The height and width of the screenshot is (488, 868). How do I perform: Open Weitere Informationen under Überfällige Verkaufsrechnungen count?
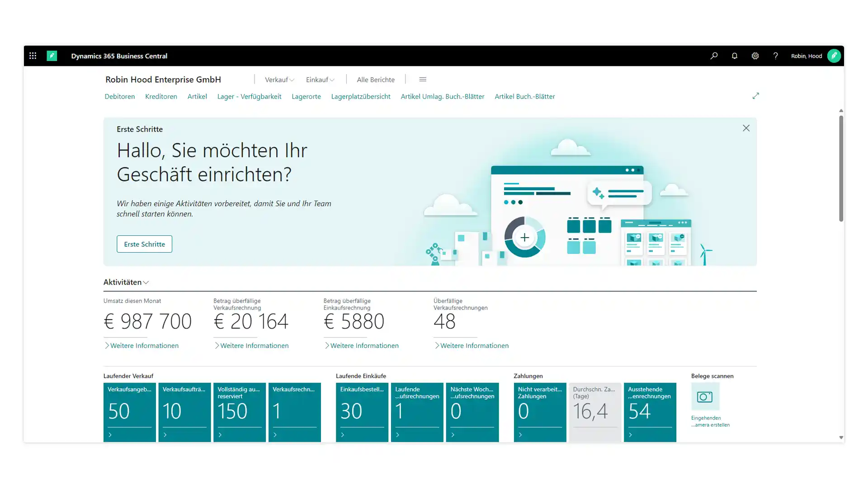(x=471, y=346)
